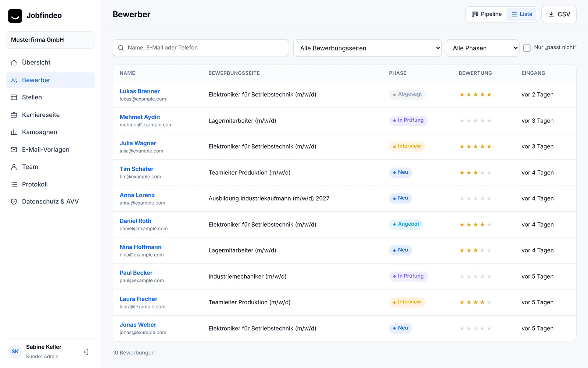Screen dimensions: 588x368
Task: Open the Alle Phasen dropdown
Action: 483,48
